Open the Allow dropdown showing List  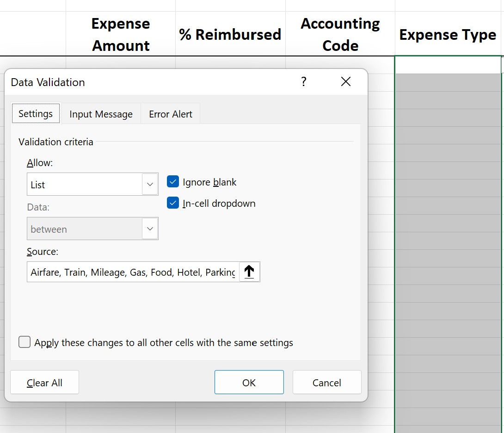pos(149,184)
